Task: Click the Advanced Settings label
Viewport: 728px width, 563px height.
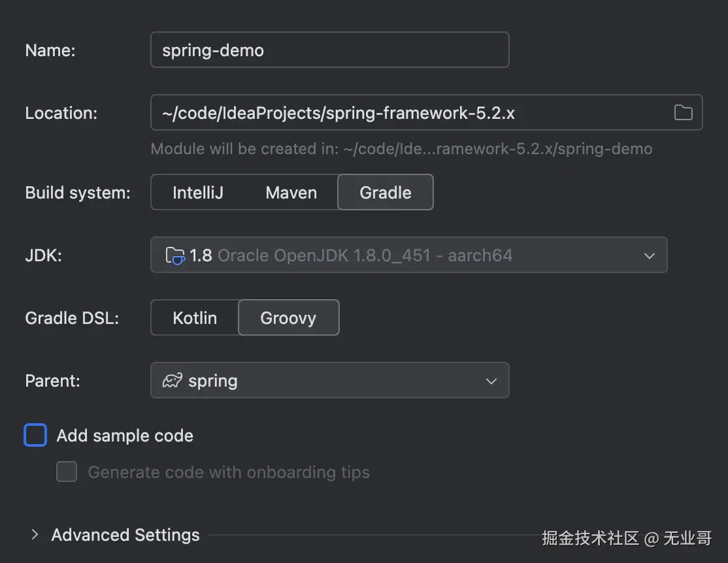Action: (125, 535)
